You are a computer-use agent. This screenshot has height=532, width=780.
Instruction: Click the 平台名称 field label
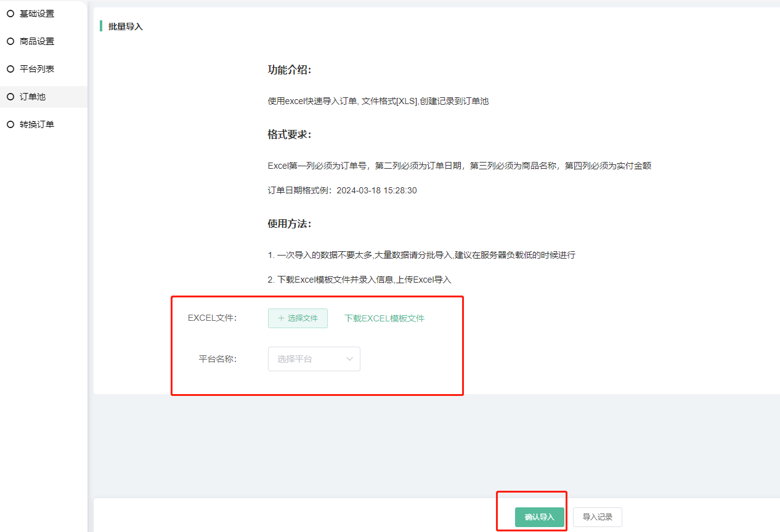point(217,359)
